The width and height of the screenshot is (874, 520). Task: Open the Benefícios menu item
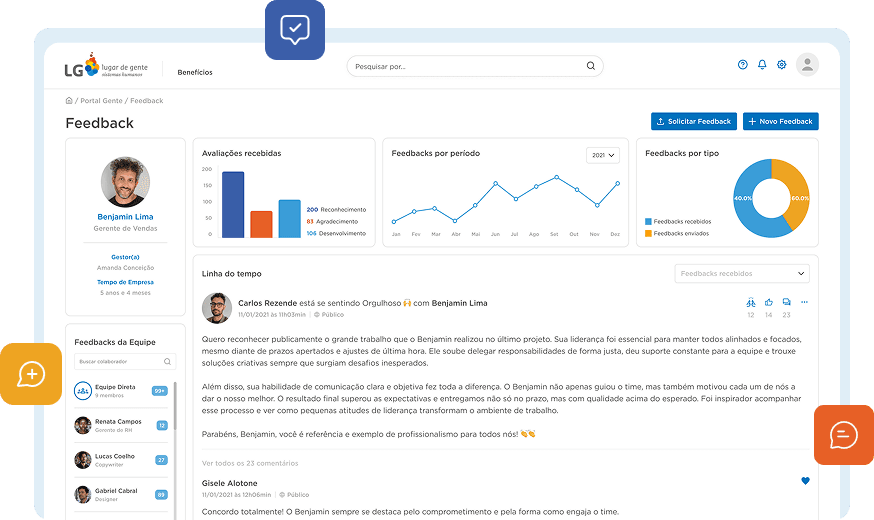tap(195, 72)
